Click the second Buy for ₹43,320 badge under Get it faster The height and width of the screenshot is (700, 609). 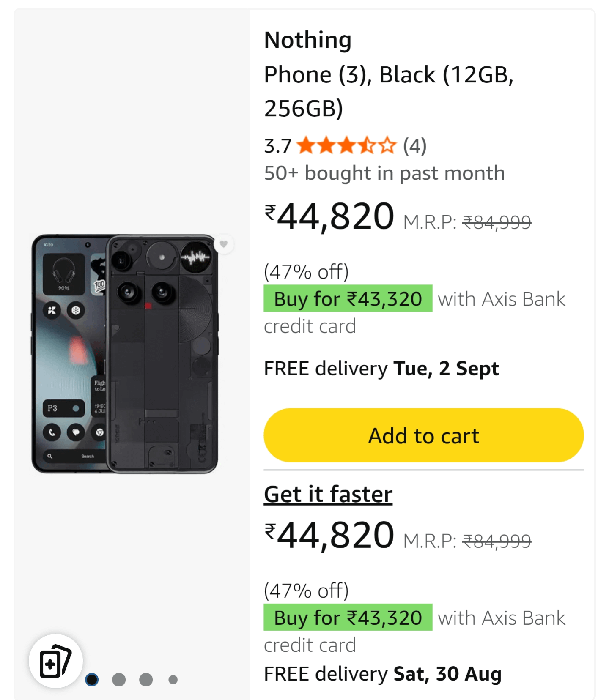coord(348,617)
